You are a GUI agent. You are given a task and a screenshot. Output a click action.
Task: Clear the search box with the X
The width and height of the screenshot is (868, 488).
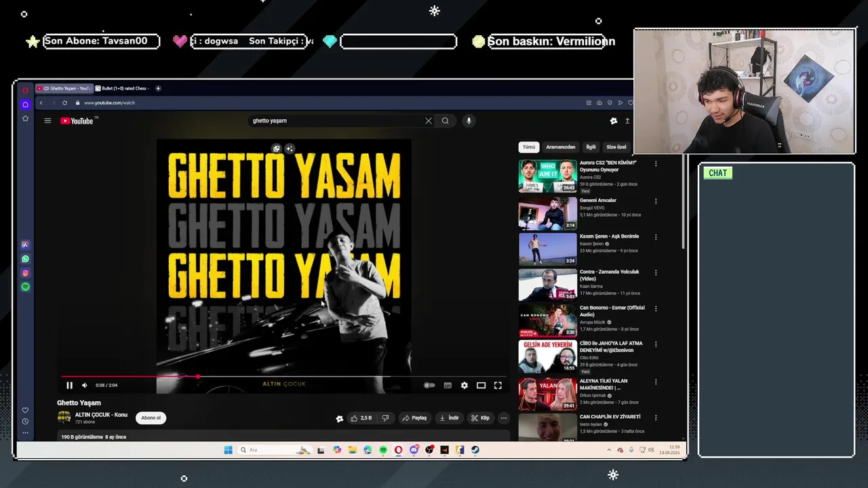(428, 121)
